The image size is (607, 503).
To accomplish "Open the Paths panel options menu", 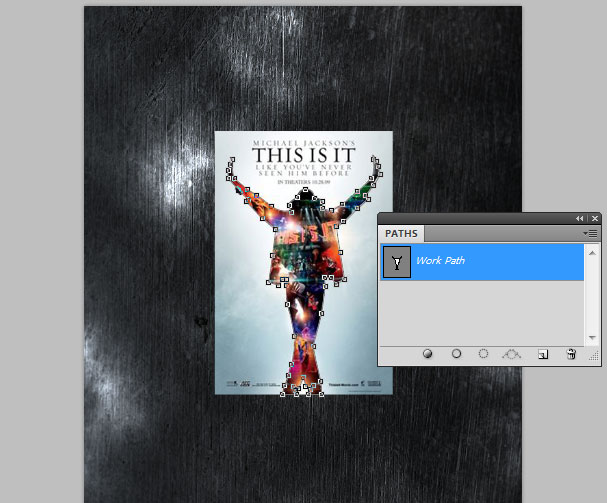I will (590, 233).
